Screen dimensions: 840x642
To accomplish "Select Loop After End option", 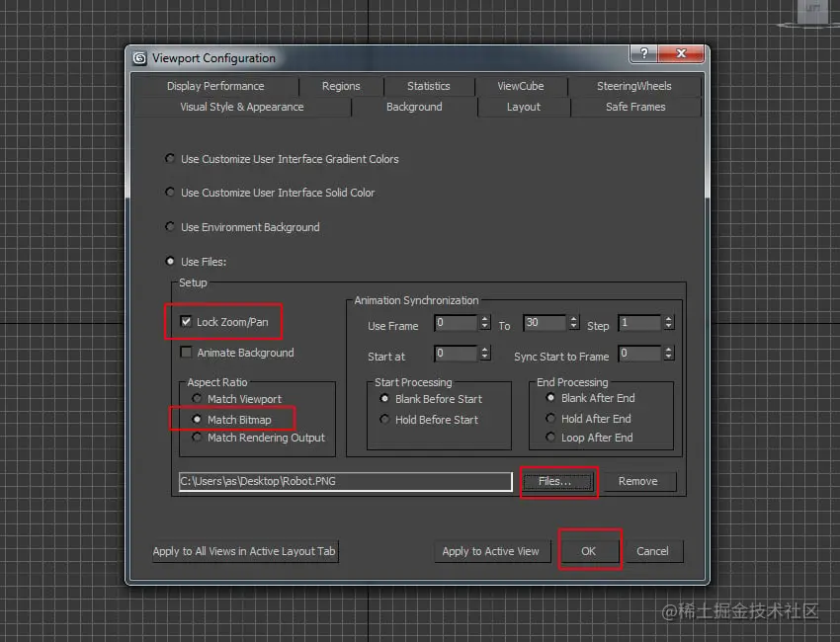I will [x=550, y=437].
